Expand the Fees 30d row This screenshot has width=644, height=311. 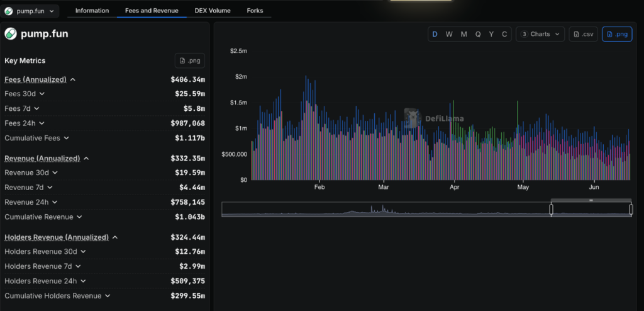[x=42, y=94]
